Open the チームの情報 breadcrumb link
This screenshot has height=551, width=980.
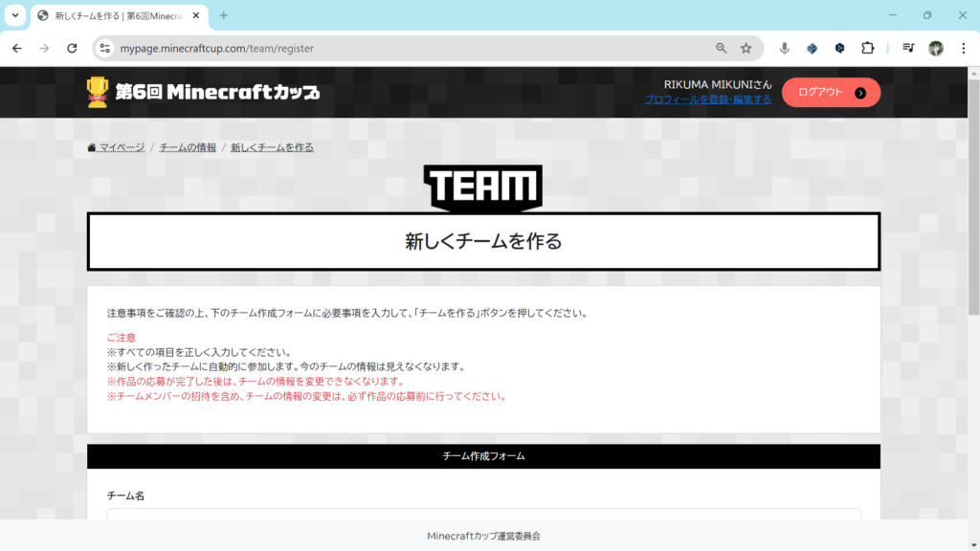188,147
